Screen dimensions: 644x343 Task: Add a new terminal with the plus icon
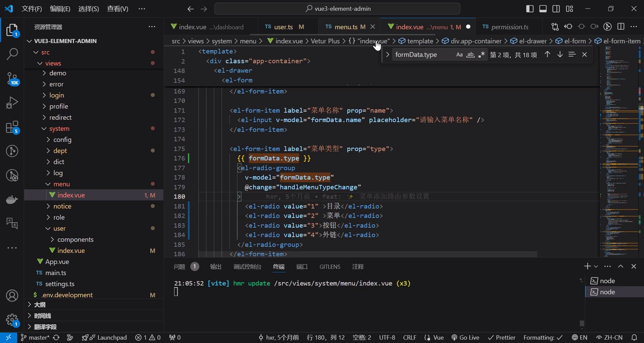[588, 266]
